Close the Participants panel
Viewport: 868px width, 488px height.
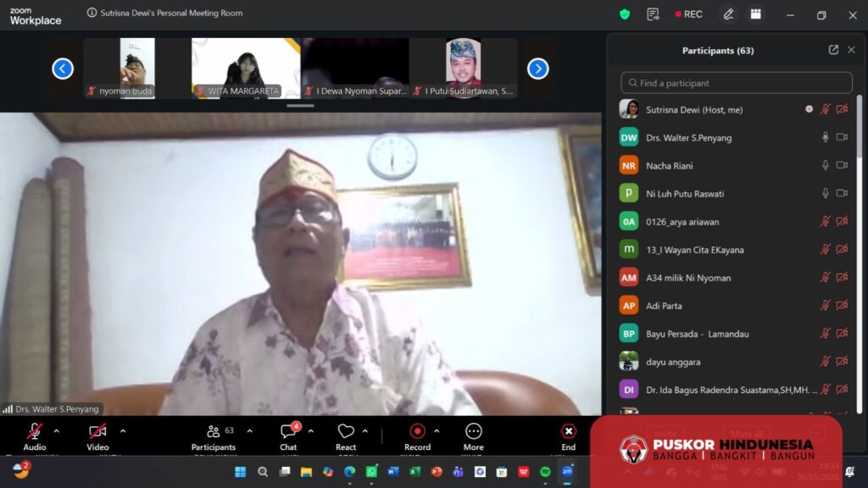(x=851, y=50)
